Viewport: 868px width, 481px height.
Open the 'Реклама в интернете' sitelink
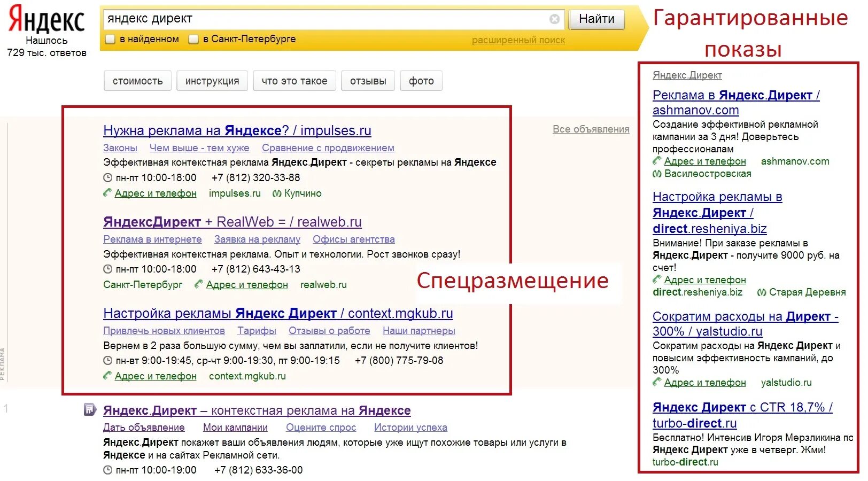pos(152,239)
